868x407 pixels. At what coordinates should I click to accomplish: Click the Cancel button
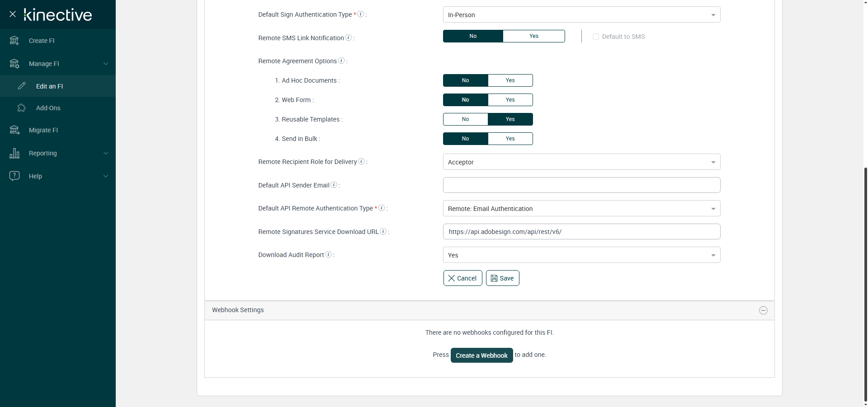tap(463, 278)
